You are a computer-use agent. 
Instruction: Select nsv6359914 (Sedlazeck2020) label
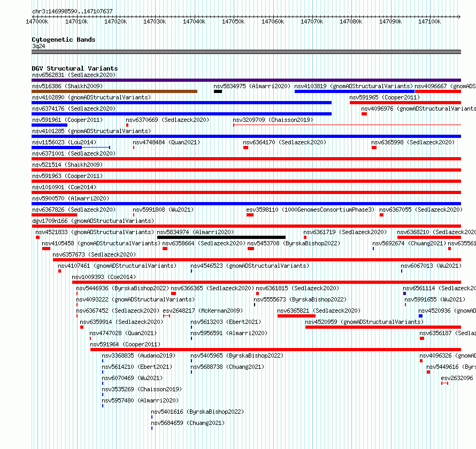pyautogui.click(x=121, y=322)
